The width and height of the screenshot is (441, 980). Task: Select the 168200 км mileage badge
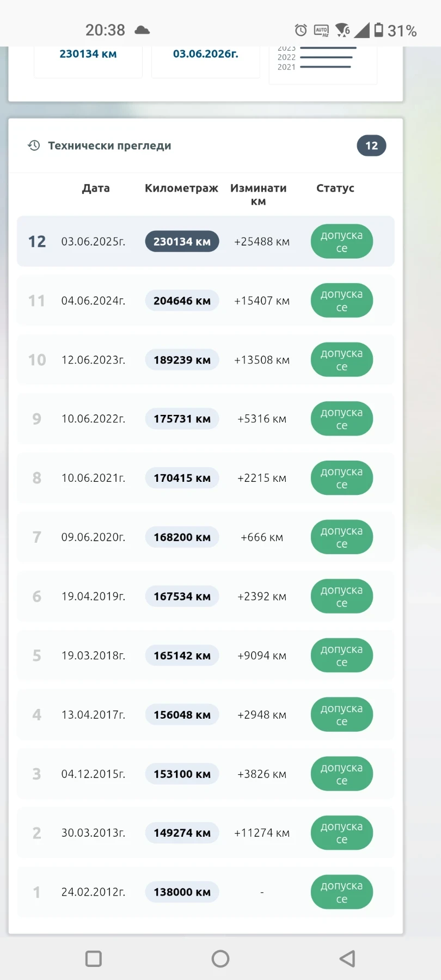point(182,537)
